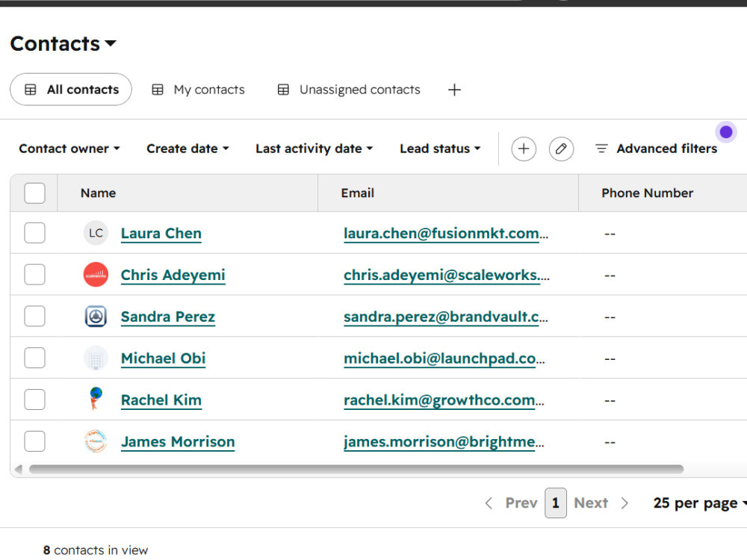Click the Email column header
Viewport: 747px width, 560px height.
point(447,193)
